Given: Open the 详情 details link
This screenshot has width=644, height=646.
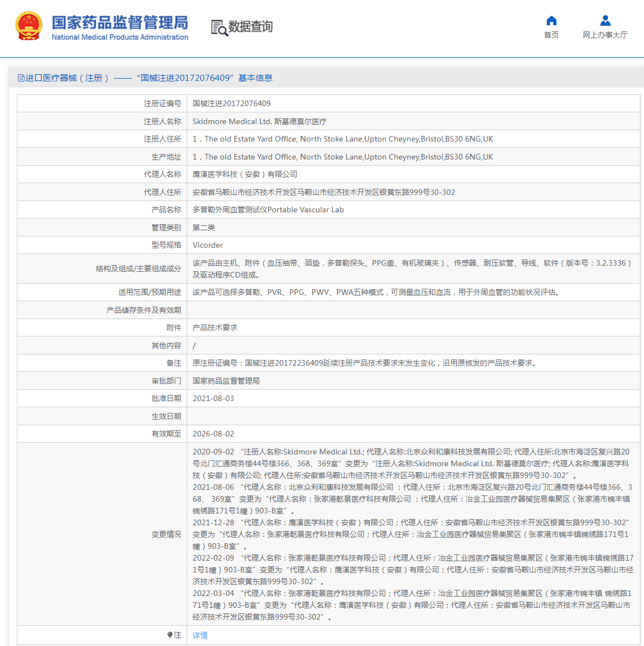Looking at the screenshot, I should click(199, 634).
